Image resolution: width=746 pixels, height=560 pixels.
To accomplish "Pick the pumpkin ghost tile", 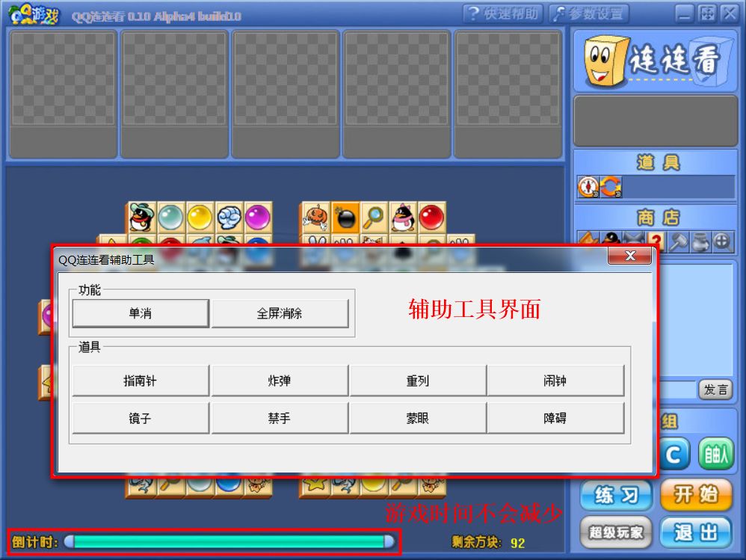I will (316, 218).
